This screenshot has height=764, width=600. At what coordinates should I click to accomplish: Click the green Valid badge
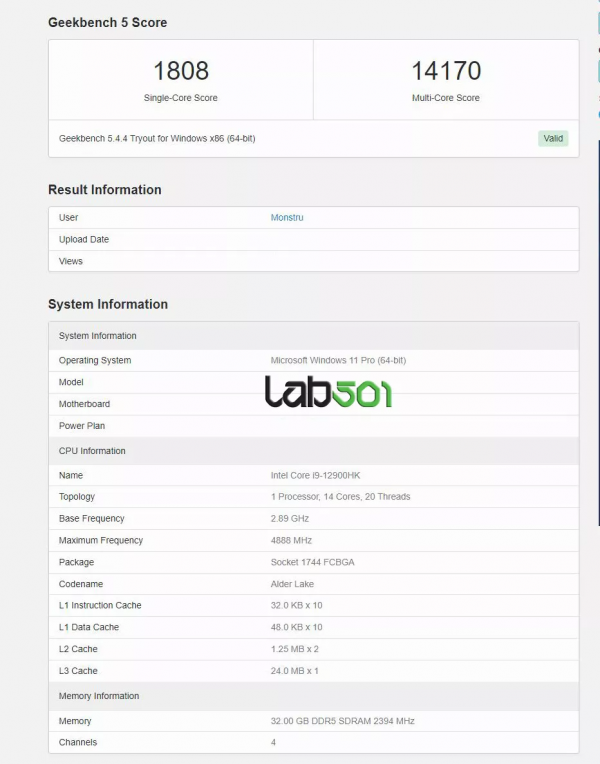pyautogui.click(x=553, y=138)
